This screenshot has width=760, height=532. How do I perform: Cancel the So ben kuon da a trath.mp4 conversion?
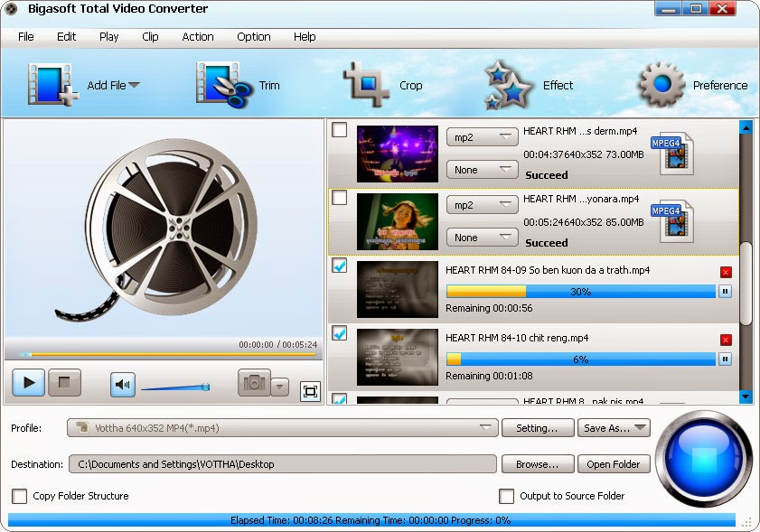pyautogui.click(x=726, y=272)
